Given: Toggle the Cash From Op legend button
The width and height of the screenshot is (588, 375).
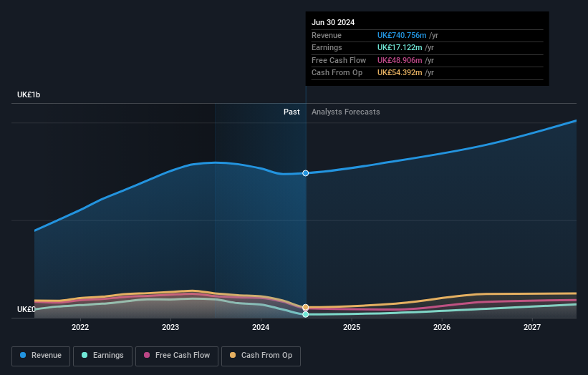Looking at the screenshot, I should pos(261,356).
